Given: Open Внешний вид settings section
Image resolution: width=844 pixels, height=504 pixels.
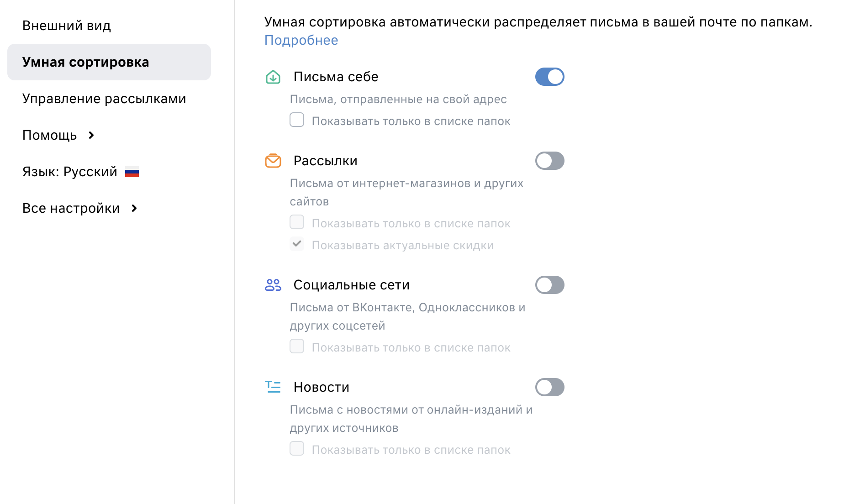Looking at the screenshot, I should 67,26.
